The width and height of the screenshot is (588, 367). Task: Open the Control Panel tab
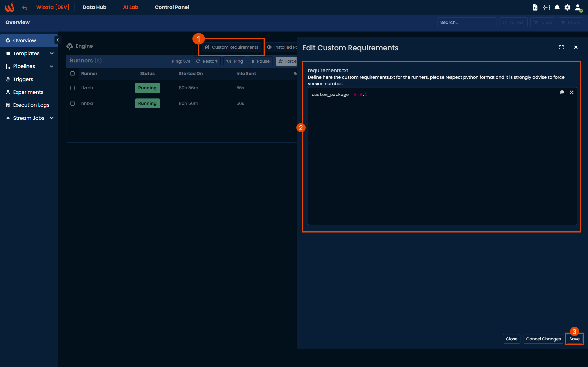[172, 7]
